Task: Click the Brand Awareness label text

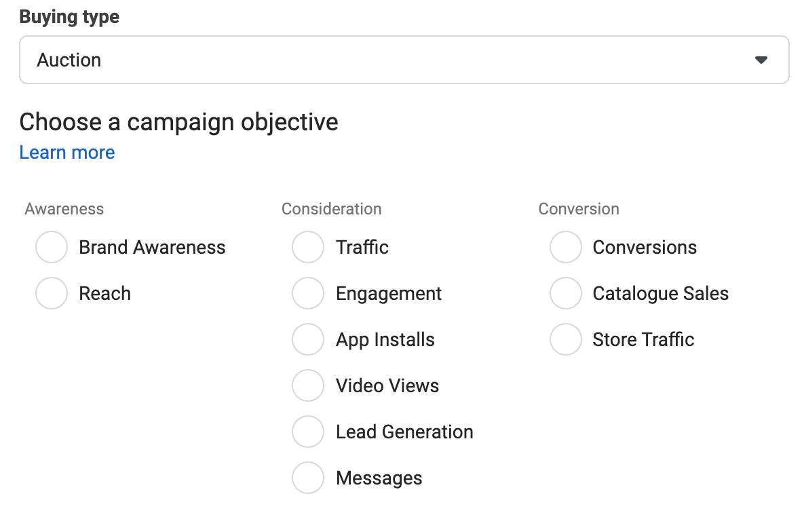Action: click(x=152, y=248)
